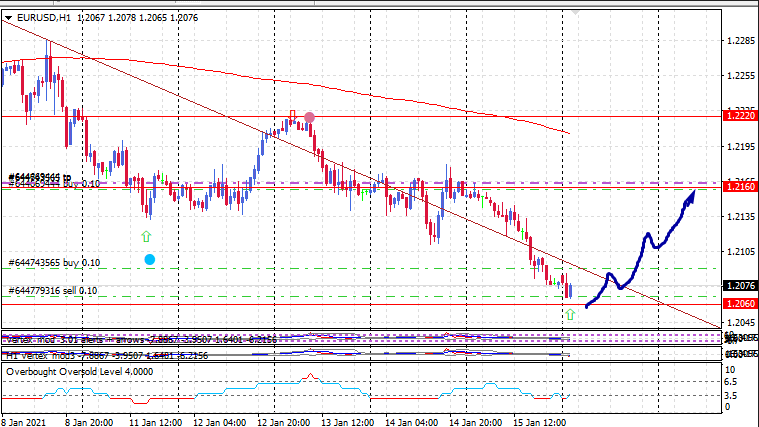Click the 1.2285 price scale label
The image size is (759, 427).
point(741,41)
